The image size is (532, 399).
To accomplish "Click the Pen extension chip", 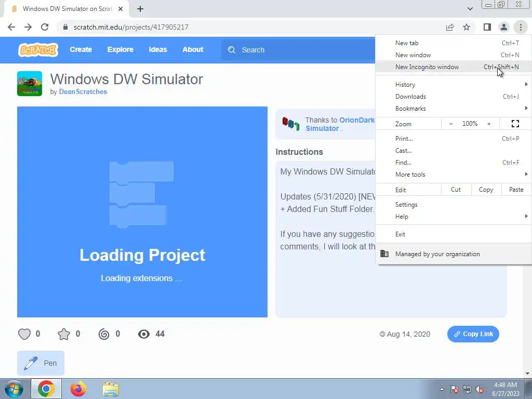I will pos(41,363).
